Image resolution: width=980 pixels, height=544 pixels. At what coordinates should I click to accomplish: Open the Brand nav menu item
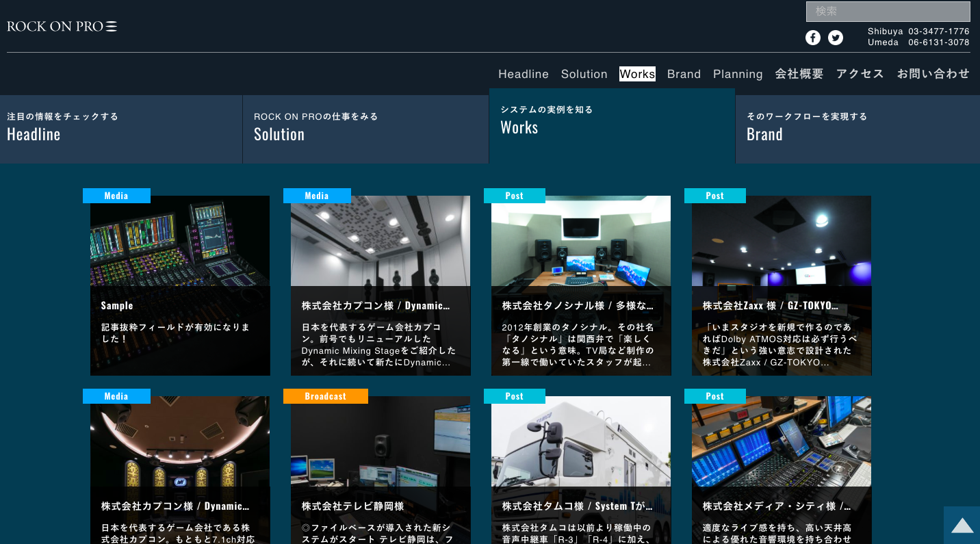684,74
